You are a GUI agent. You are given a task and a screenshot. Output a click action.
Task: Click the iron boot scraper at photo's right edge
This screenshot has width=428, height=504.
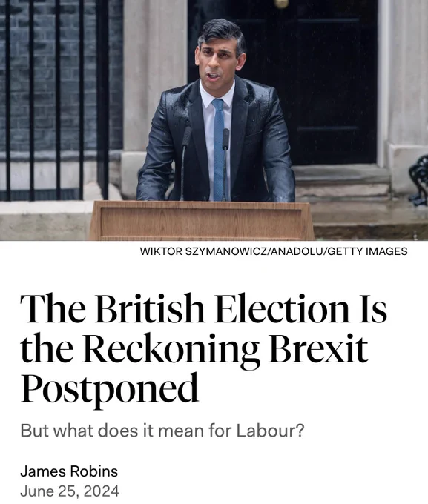pos(419,180)
